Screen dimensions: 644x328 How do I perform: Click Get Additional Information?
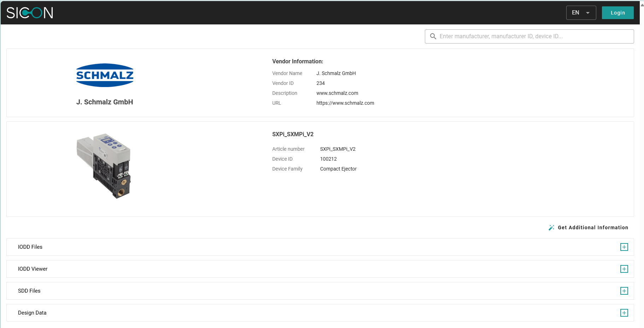(593, 228)
